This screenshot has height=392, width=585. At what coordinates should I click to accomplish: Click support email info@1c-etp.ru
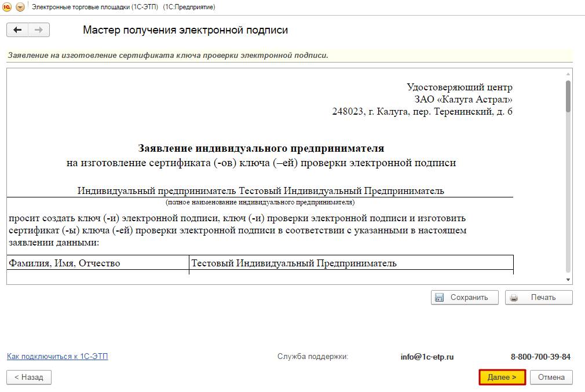tap(427, 357)
